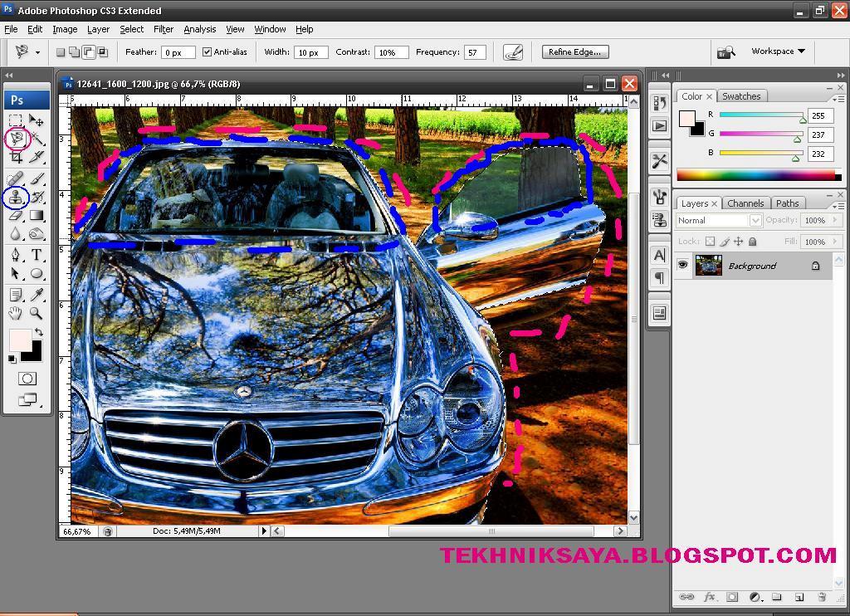Open the Opacity value expander
The height and width of the screenshot is (616, 850).
point(834,220)
